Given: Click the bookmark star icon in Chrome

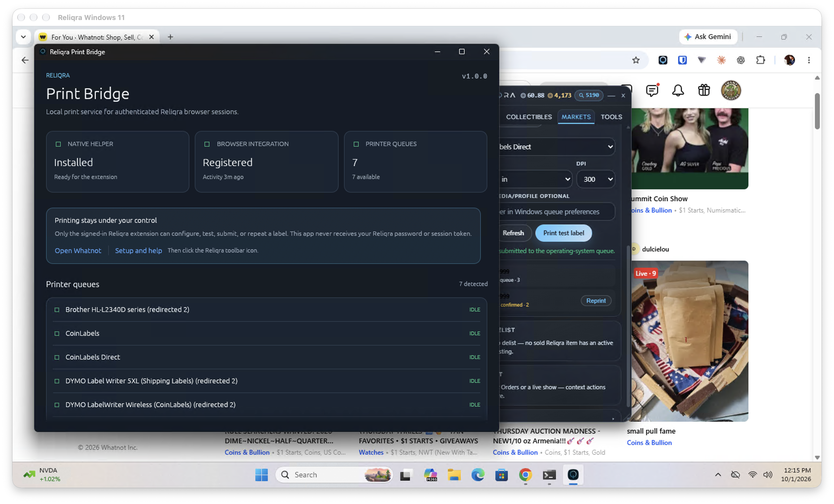Looking at the screenshot, I should click(636, 60).
